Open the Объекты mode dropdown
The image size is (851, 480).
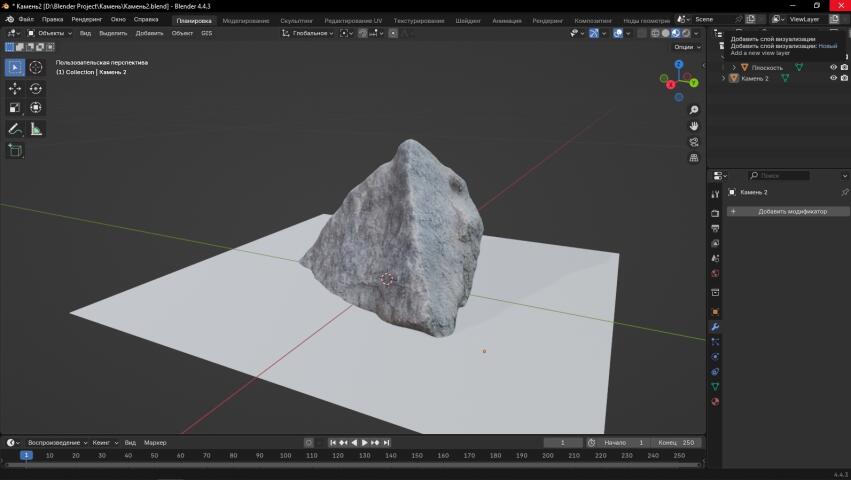(49, 33)
